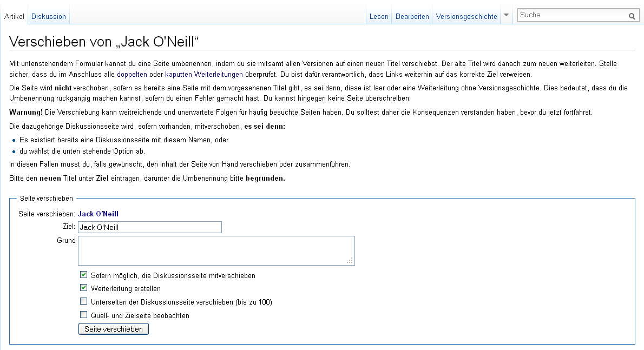This screenshot has height=350, width=644.
Task: Open the Artikel tab
Action: pyautogui.click(x=14, y=16)
